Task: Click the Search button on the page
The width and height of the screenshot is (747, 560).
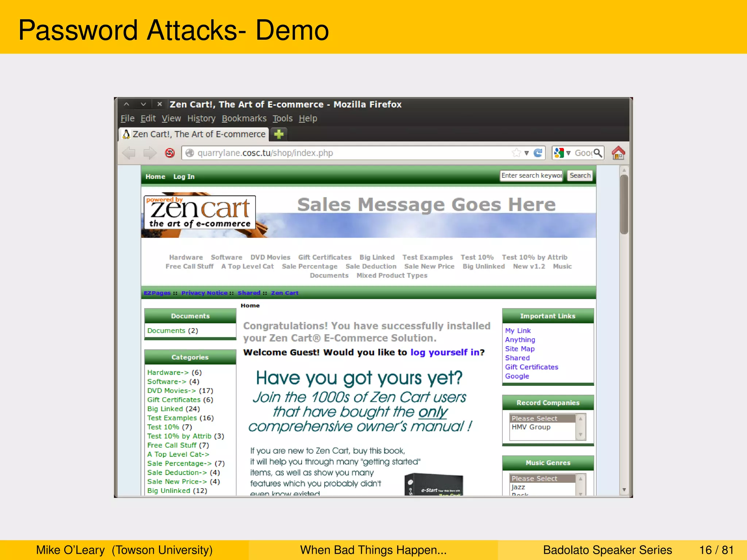Action: [580, 176]
